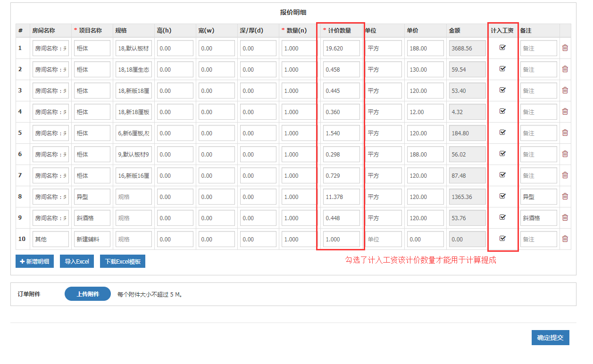This screenshot has height=364, width=593.
Task: Submit form with 确定提交 button
Action: click(550, 338)
